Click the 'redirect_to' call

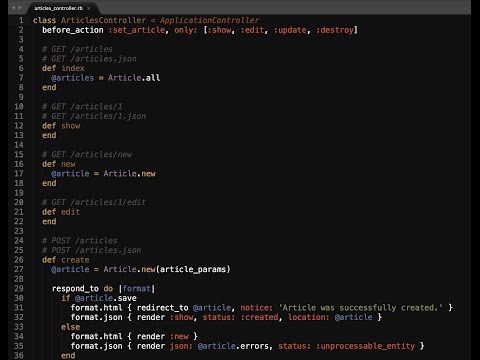pyautogui.click(x=162, y=308)
